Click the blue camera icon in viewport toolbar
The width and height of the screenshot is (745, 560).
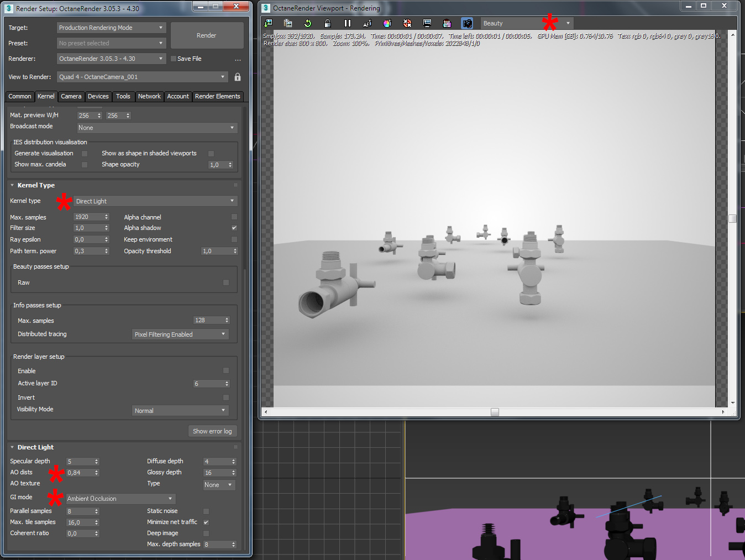click(468, 23)
